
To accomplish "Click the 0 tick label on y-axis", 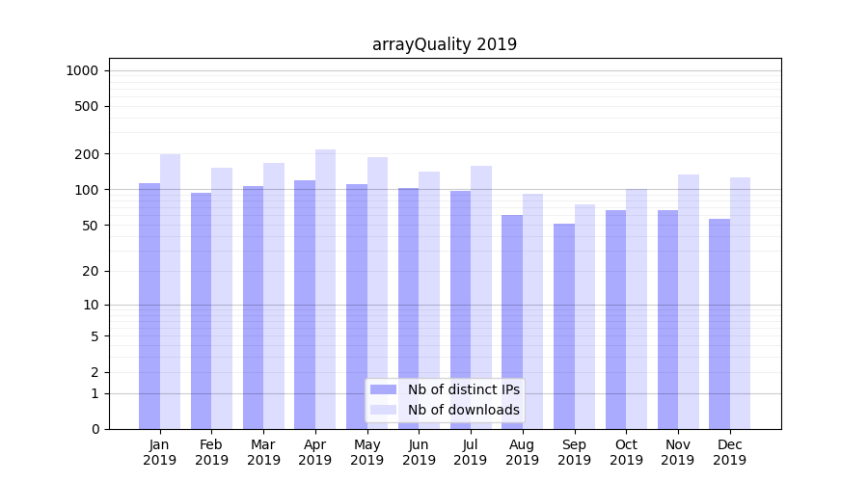I will coord(95,429).
